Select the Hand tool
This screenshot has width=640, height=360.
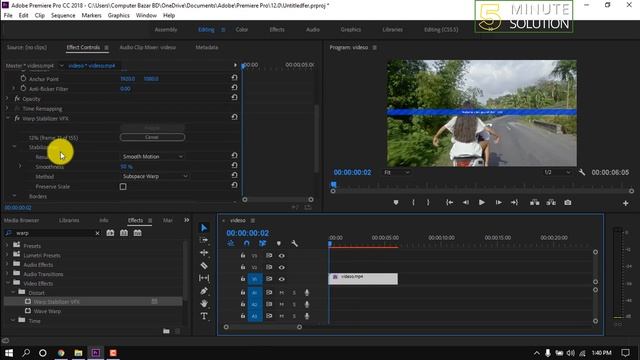(x=204, y=303)
